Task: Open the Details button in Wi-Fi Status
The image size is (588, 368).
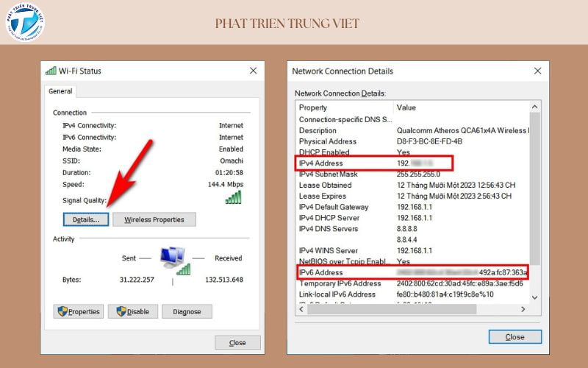Action: pyautogui.click(x=86, y=219)
